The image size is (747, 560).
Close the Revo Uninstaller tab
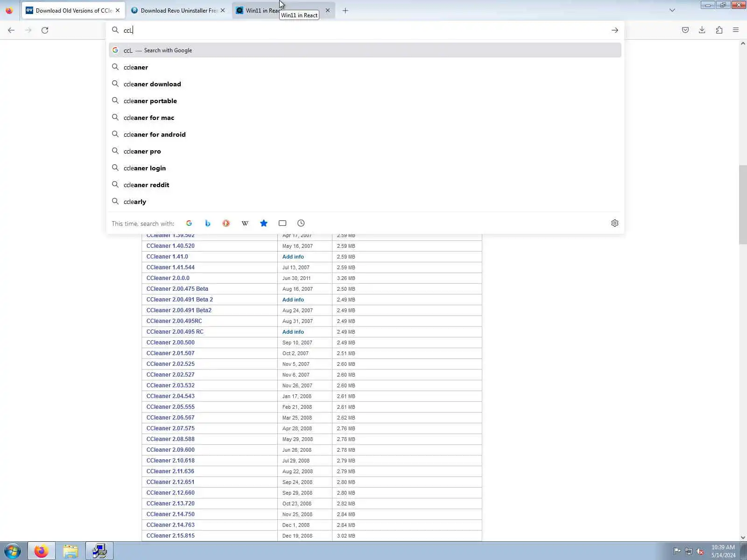pyautogui.click(x=223, y=10)
